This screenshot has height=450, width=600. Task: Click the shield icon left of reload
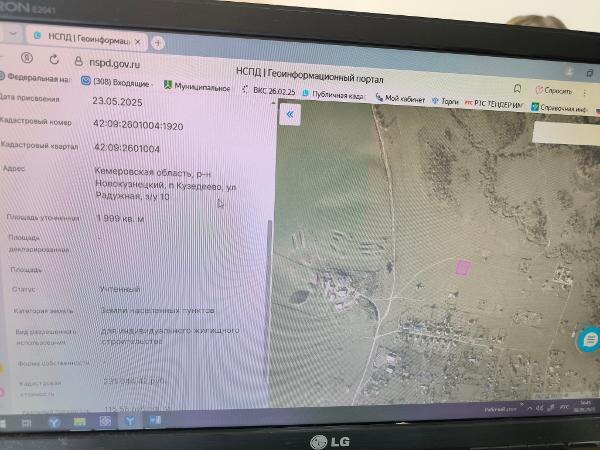(27, 58)
